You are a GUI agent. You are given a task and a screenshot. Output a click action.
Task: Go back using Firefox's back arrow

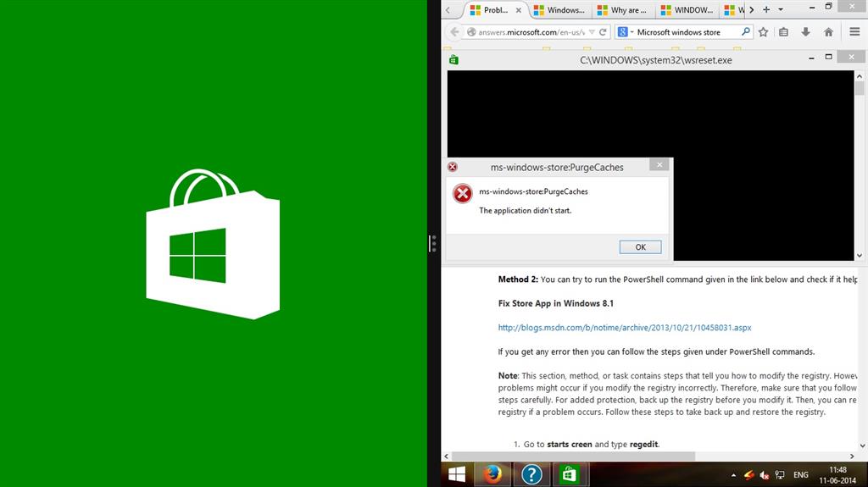point(454,32)
